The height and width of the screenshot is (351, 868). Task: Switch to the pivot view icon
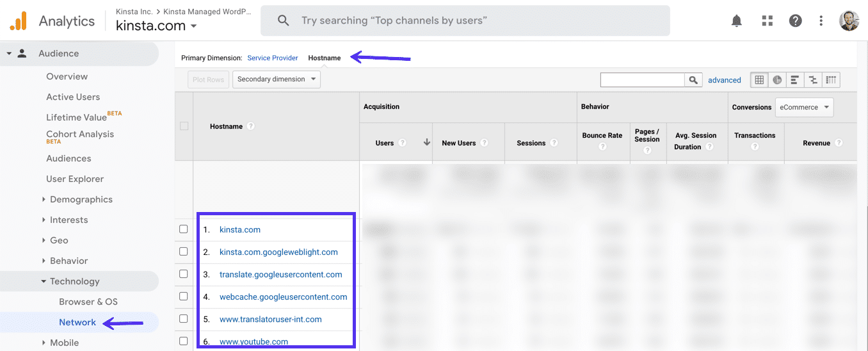pyautogui.click(x=831, y=80)
